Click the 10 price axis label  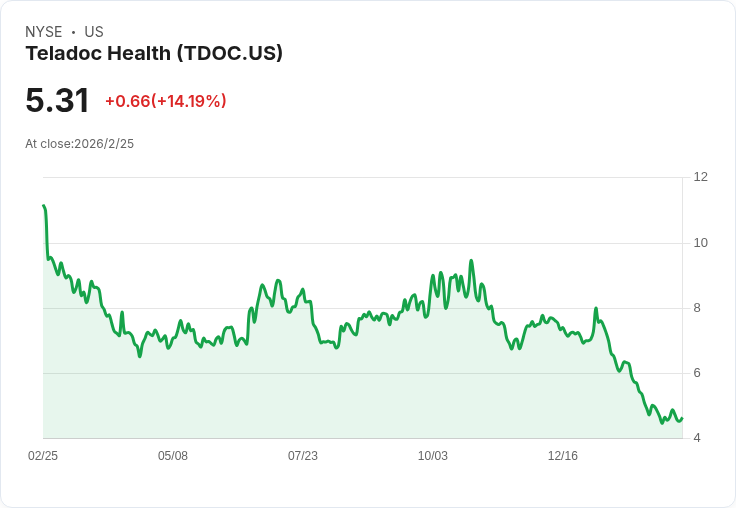(700, 243)
